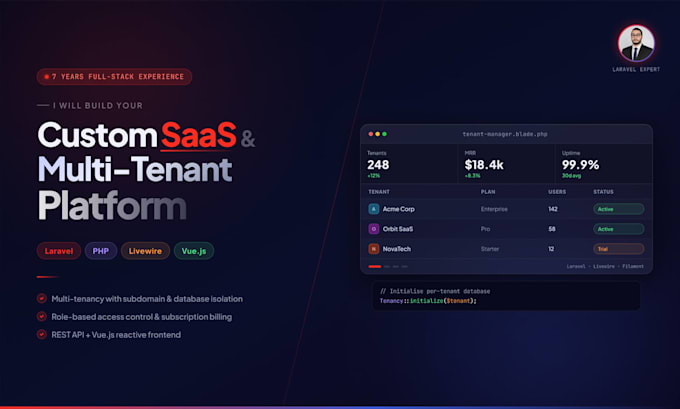The height and width of the screenshot is (409, 680).
Task: Click the 7 Years Full-Stack Experience badge
Action: pyautogui.click(x=114, y=77)
